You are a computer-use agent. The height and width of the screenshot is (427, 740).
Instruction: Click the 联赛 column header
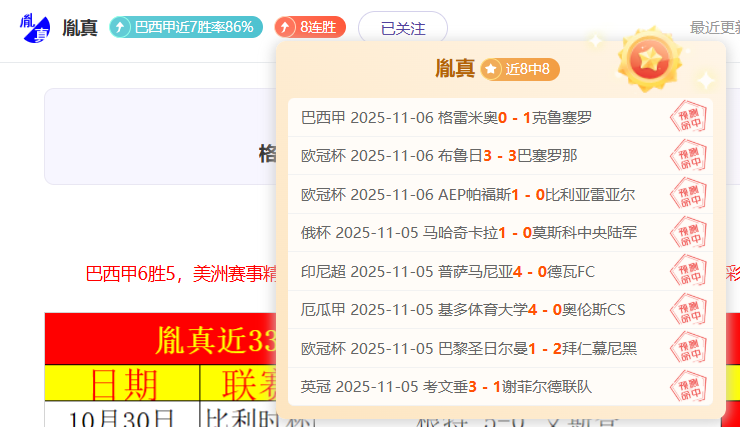[x=238, y=383]
